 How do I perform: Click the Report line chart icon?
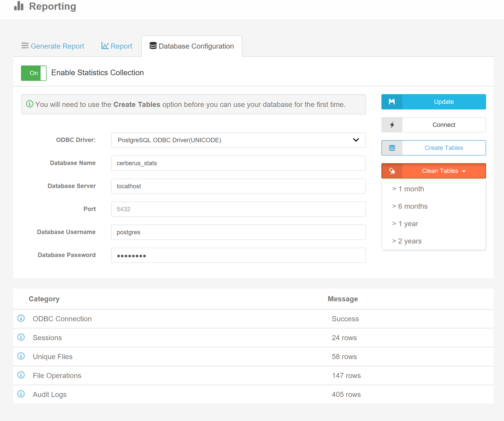point(105,46)
